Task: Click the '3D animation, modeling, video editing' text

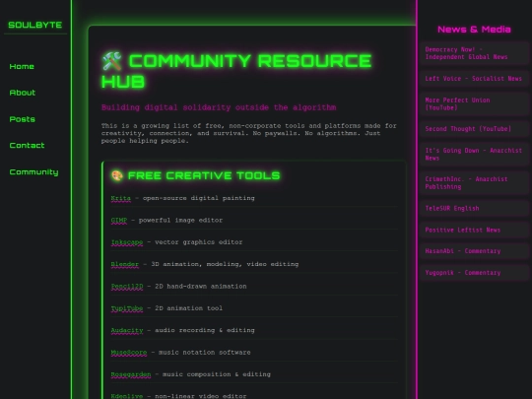Action: tap(225, 264)
